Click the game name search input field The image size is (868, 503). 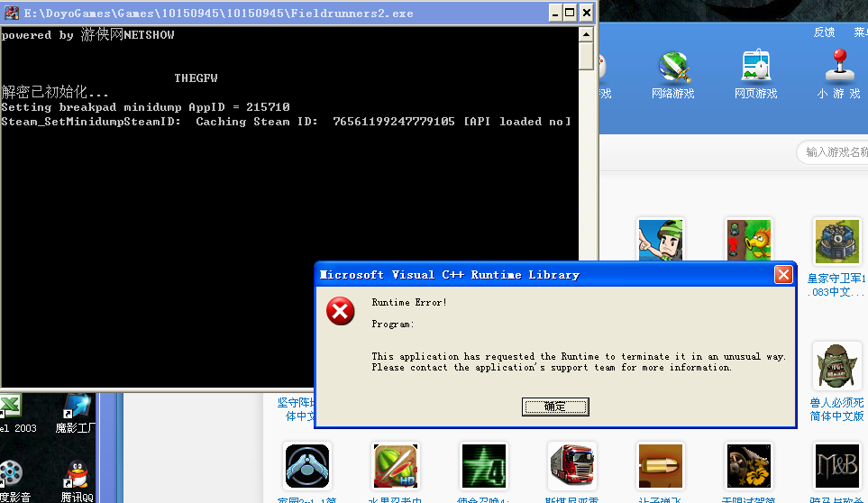point(832,152)
